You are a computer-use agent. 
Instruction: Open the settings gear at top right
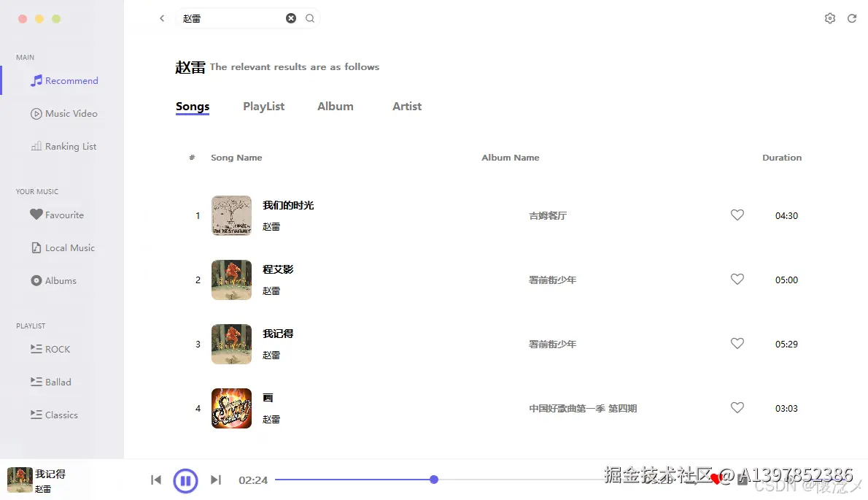pyautogui.click(x=829, y=18)
